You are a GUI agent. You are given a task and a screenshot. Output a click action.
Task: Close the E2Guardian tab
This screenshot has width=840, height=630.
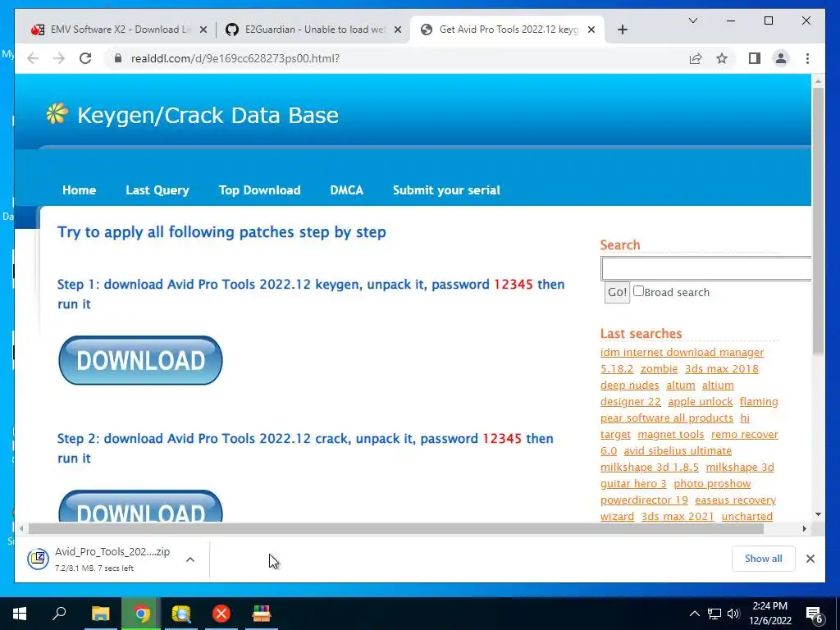click(x=398, y=30)
